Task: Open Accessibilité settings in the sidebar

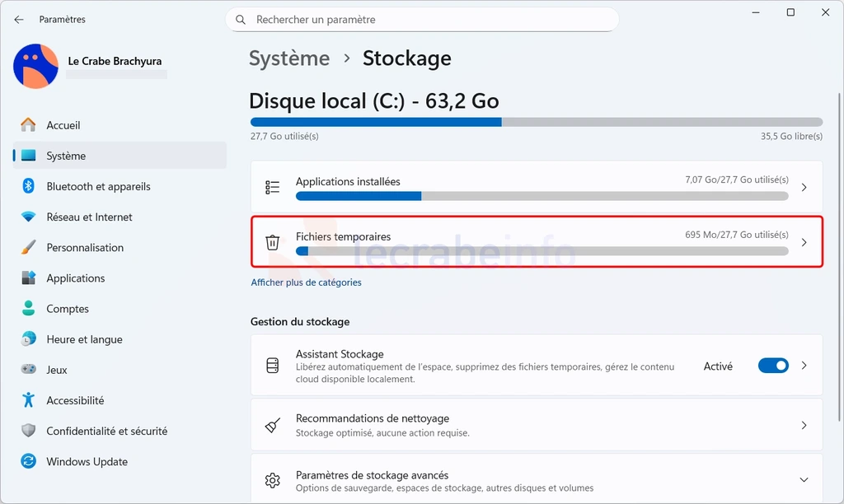Action: coord(120,400)
